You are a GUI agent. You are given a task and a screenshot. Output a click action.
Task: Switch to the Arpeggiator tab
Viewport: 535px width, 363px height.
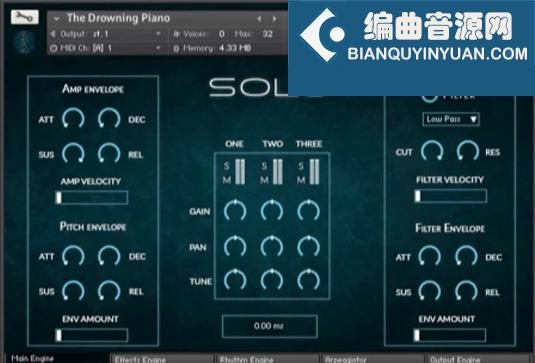pos(373,359)
